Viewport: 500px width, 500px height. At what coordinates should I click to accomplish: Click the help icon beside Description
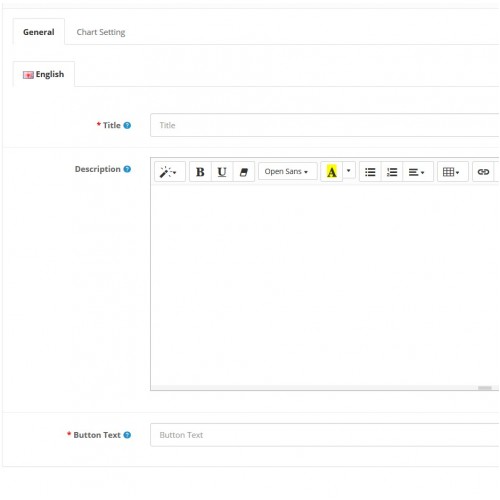click(127, 169)
